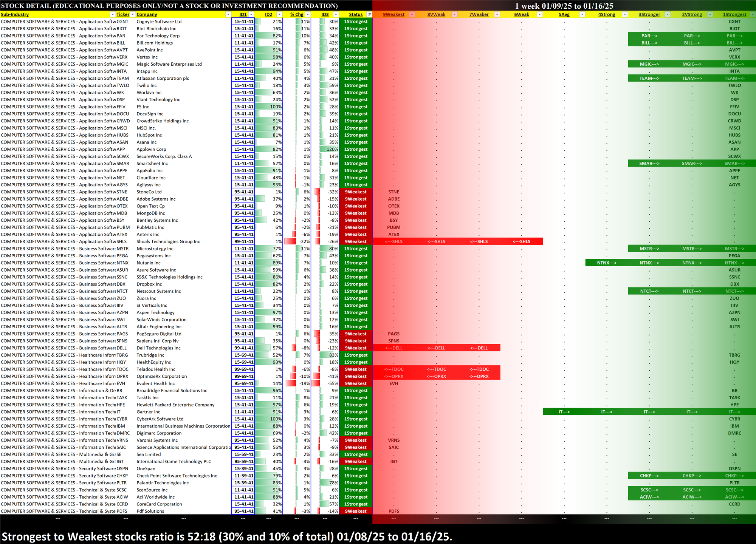756x544 pixels.
Task: Click the Strongest to Weakest ratio summary text
Action: (227, 536)
